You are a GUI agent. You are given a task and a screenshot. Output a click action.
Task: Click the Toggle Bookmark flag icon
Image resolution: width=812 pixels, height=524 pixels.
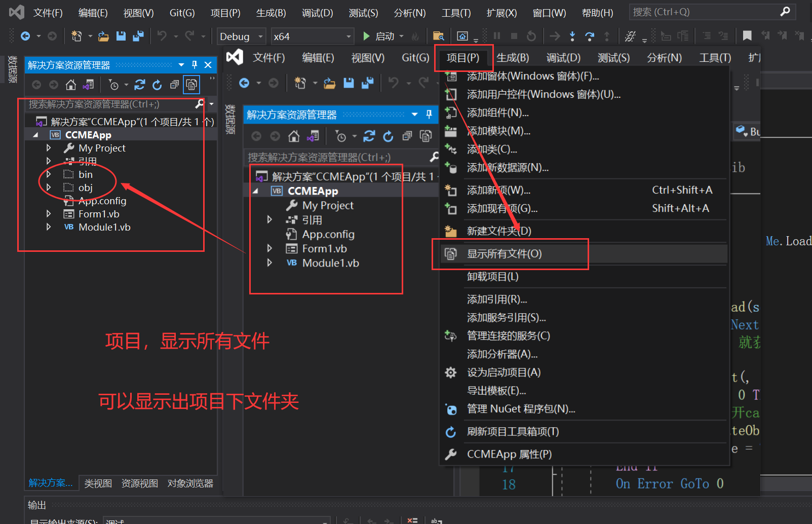747,36
